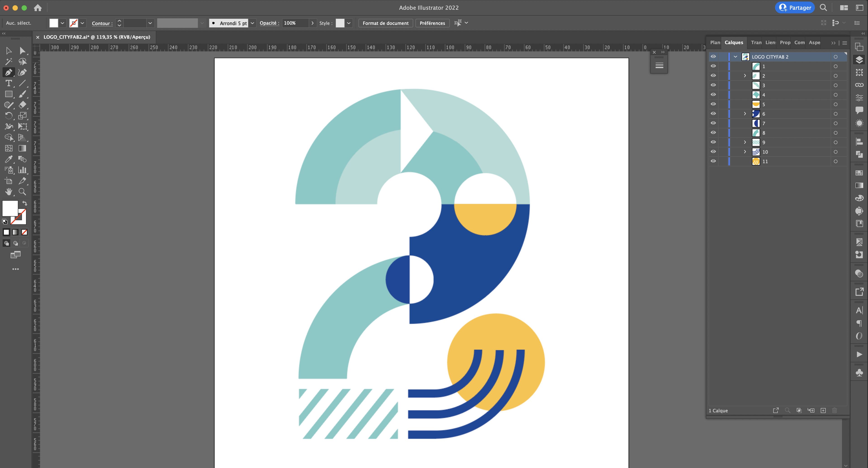Click the create new layer icon
The image size is (868, 468).
click(823, 410)
